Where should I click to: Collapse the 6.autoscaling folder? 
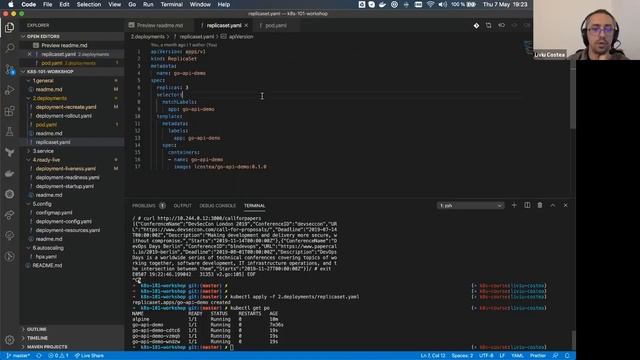click(x=48, y=248)
